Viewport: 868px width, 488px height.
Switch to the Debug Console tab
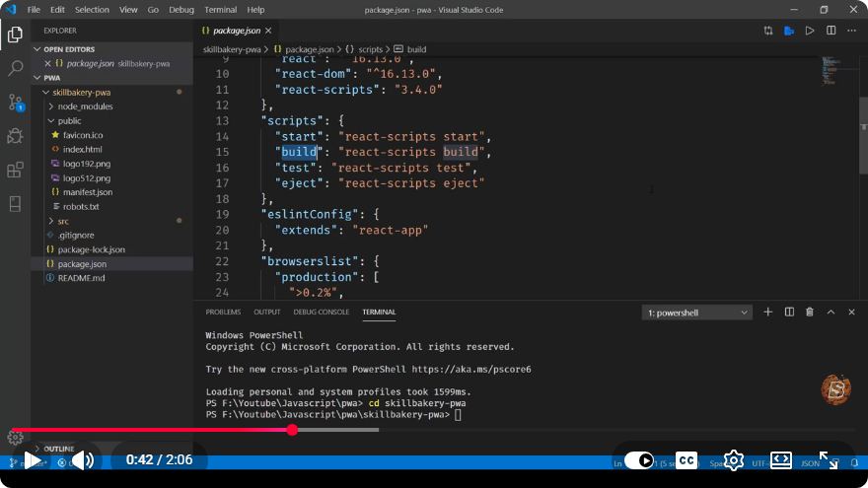322,313
